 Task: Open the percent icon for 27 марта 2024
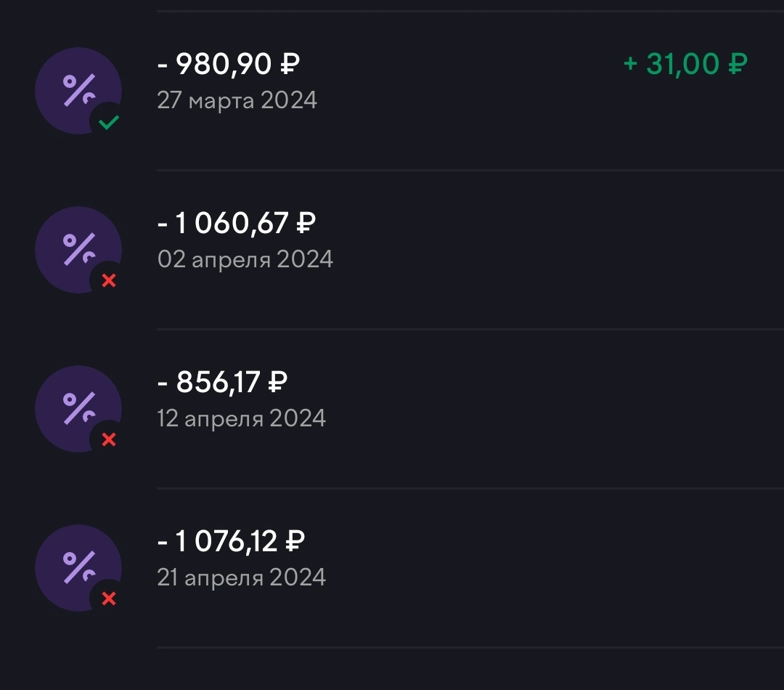click(x=78, y=91)
